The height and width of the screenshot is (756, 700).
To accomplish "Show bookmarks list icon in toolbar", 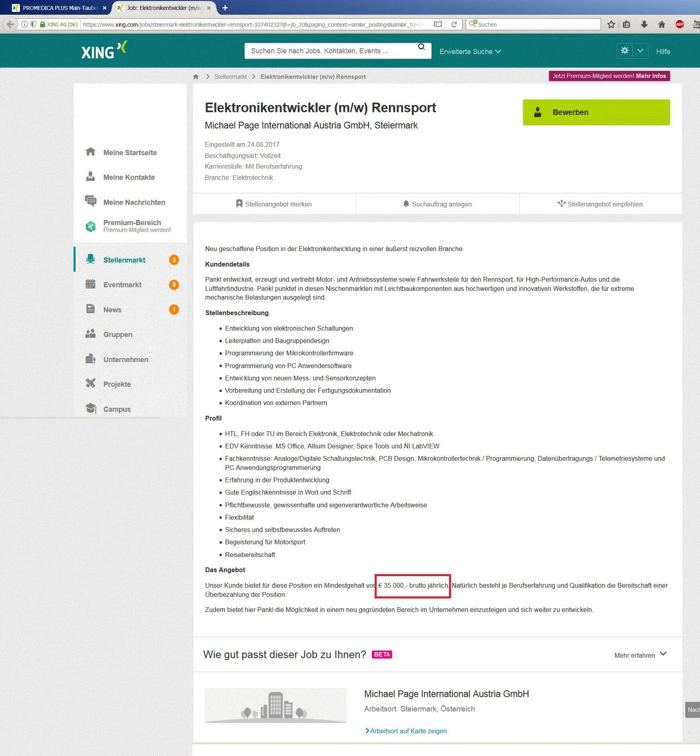I will point(626,24).
